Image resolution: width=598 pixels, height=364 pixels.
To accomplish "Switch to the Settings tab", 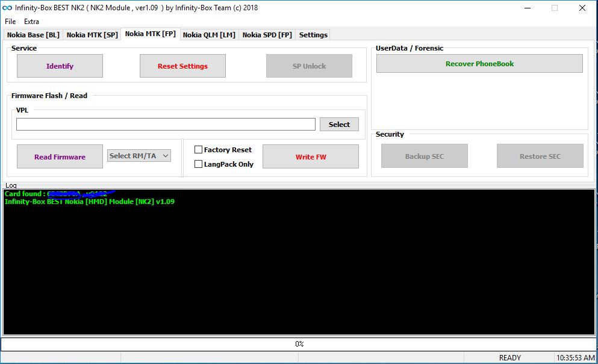I will [313, 34].
